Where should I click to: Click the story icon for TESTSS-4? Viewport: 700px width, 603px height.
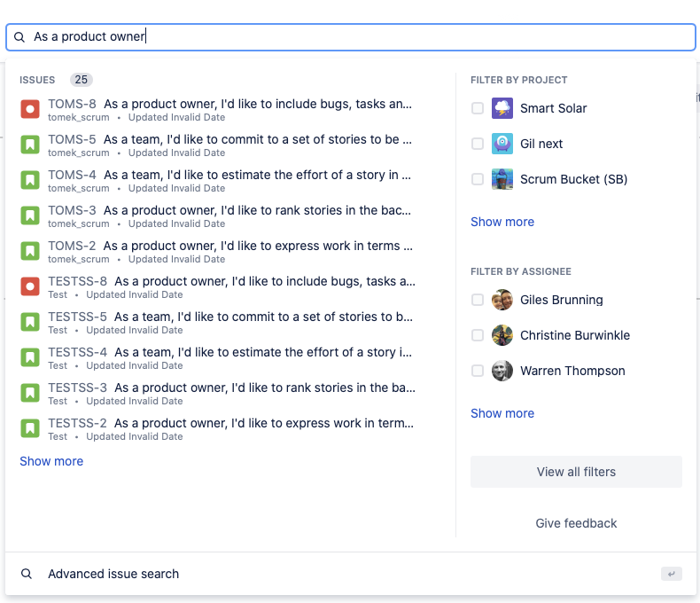coord(30,357)
